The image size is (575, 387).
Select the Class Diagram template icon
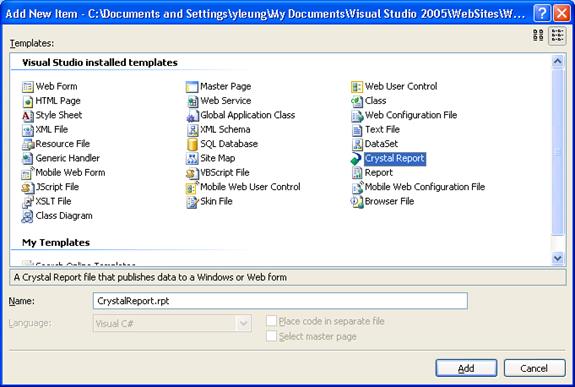pos(28,216)
